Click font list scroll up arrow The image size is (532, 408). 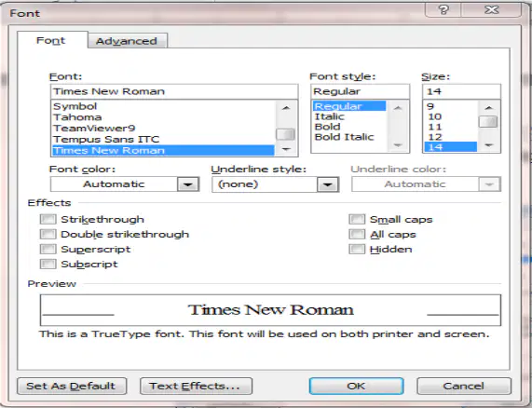coord(286,108)
